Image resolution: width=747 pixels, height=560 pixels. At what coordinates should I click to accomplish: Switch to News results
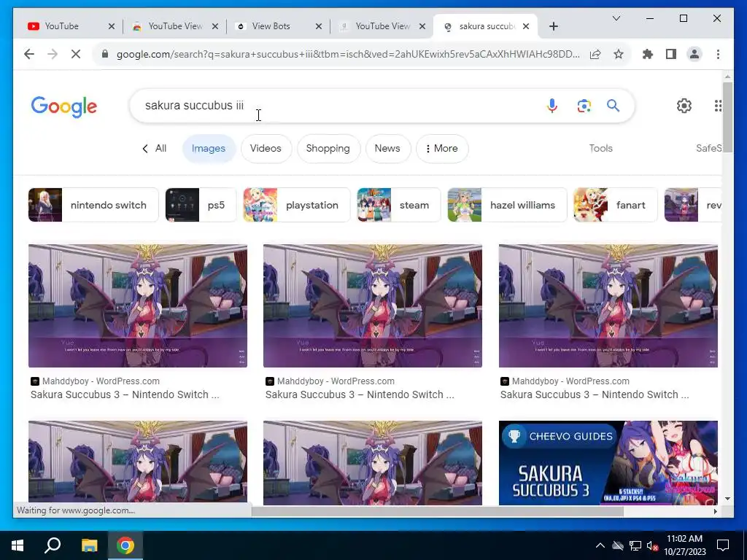click(387, 149)
